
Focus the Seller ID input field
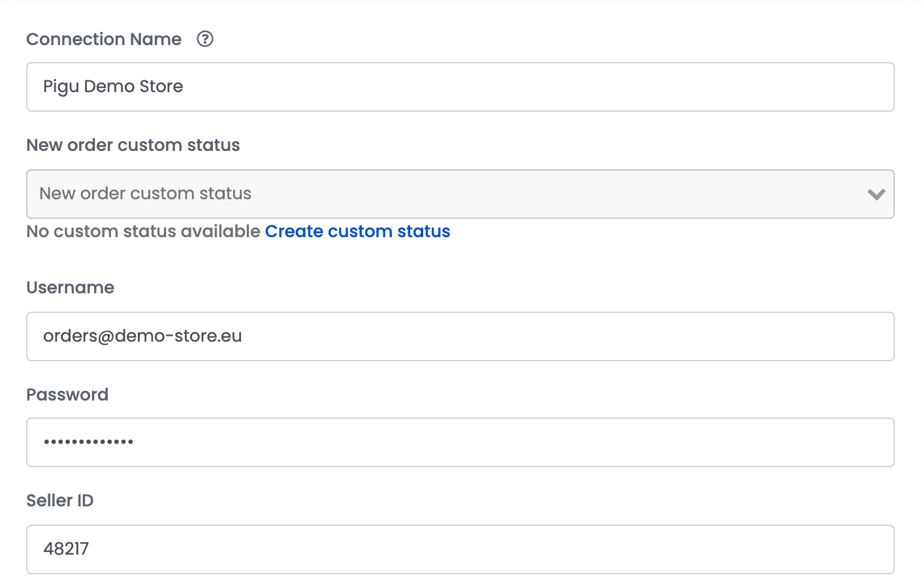460,549
